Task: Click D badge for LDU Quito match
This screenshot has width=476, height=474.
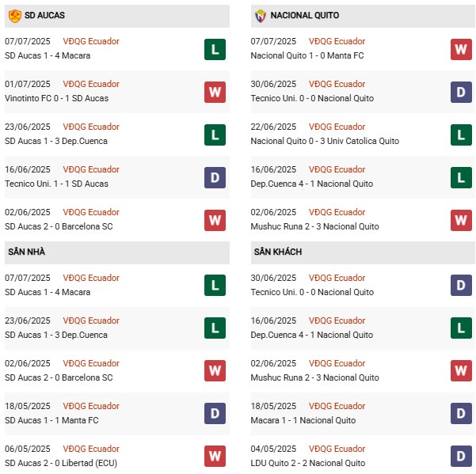Action: 461,457
